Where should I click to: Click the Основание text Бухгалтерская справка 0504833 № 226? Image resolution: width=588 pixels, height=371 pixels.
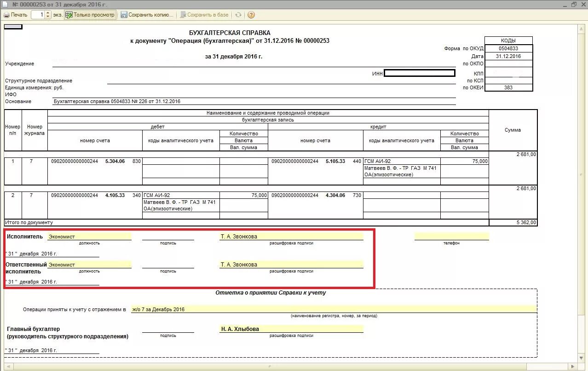(117, 101)
